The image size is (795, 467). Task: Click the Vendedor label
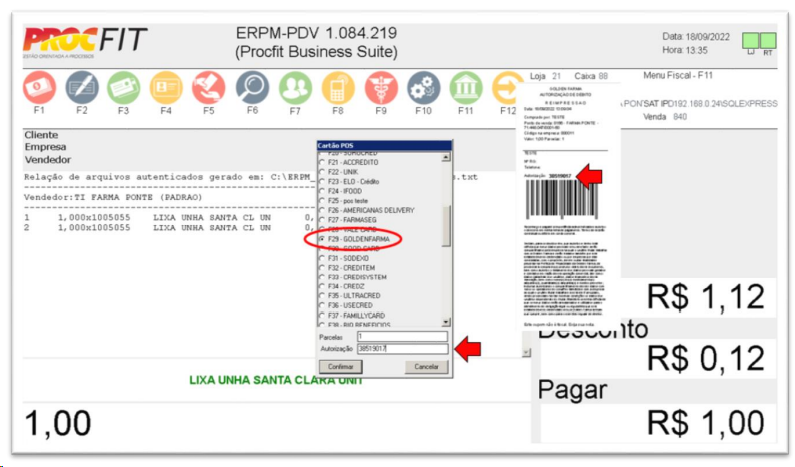(x=48, y=160)
